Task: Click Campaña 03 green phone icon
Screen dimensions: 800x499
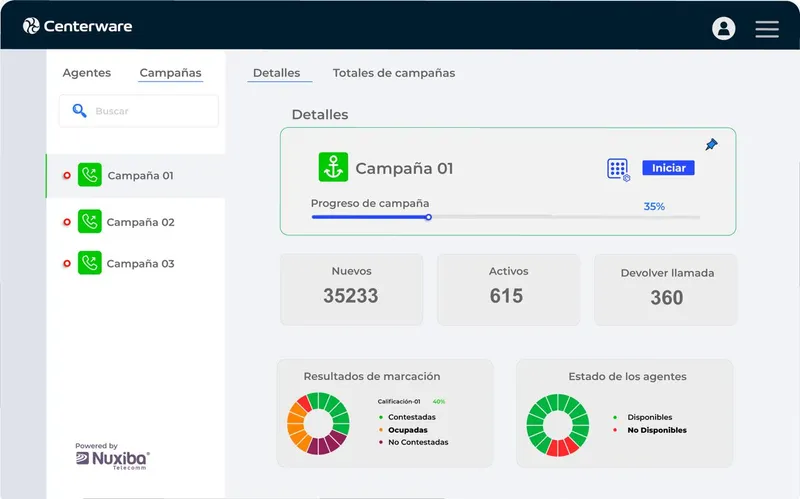Action: pyautogui.click(x=89, y=263)
